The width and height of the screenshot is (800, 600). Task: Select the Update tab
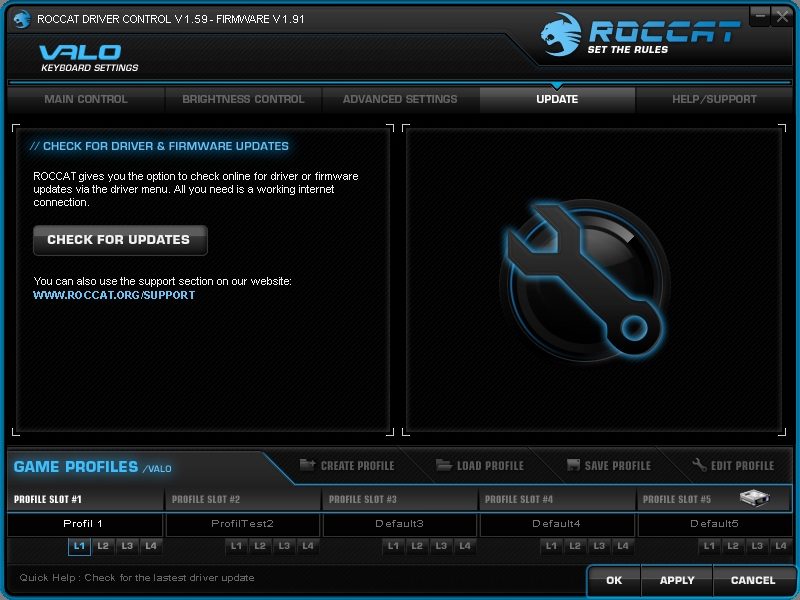[x=557, y=99]
